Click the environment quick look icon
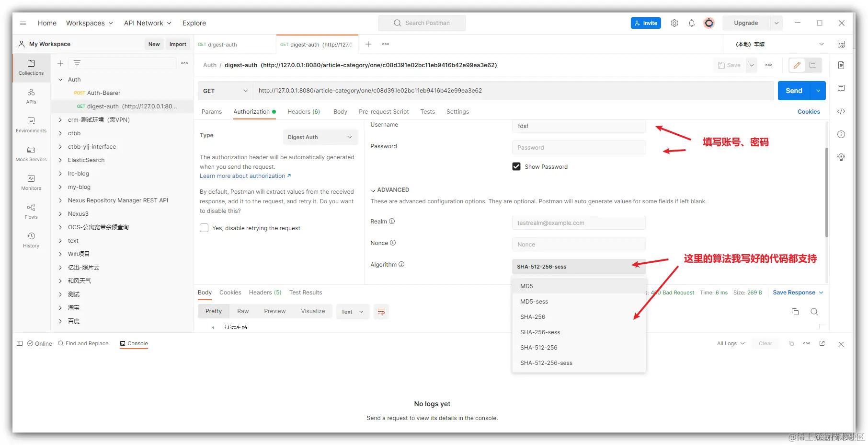 [841, 44]
